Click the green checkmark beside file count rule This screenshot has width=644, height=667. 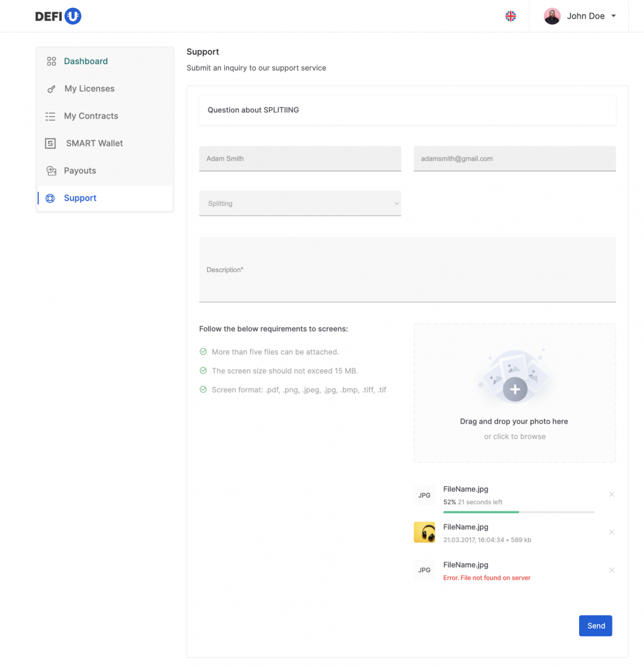(203, 351)
